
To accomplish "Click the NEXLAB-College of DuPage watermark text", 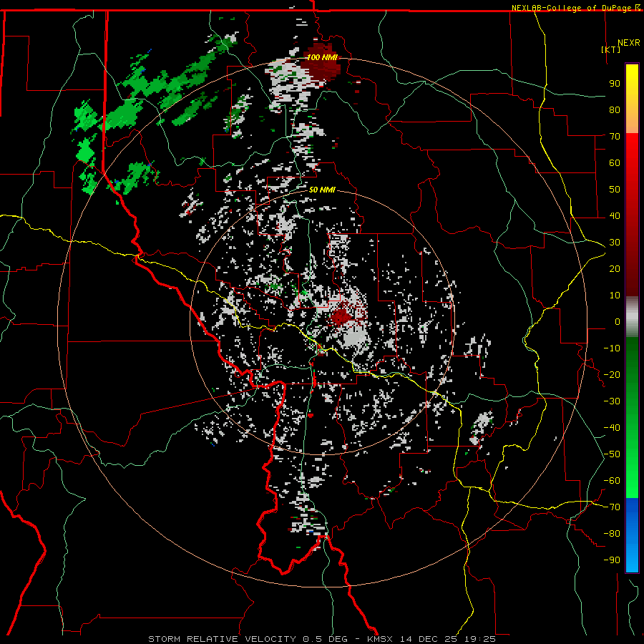I will [x=575, y=8].
